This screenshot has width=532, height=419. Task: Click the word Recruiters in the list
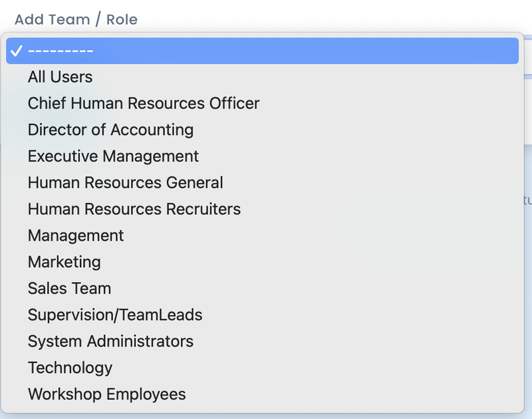coord(201,209)
